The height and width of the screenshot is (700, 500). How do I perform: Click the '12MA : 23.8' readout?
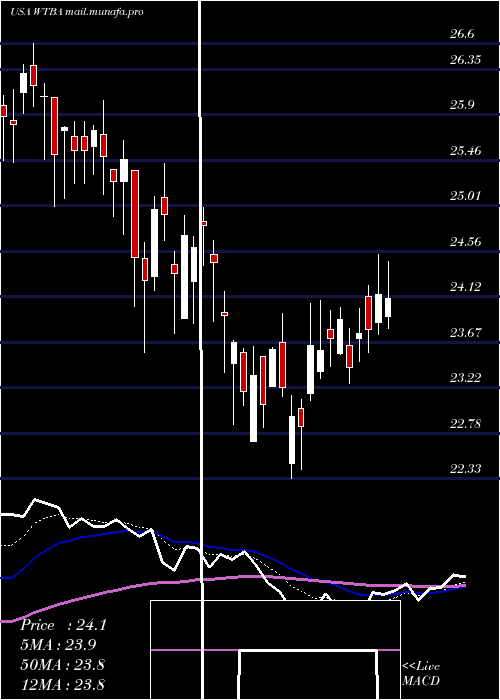pyautogui.click(x=62, y=684)
